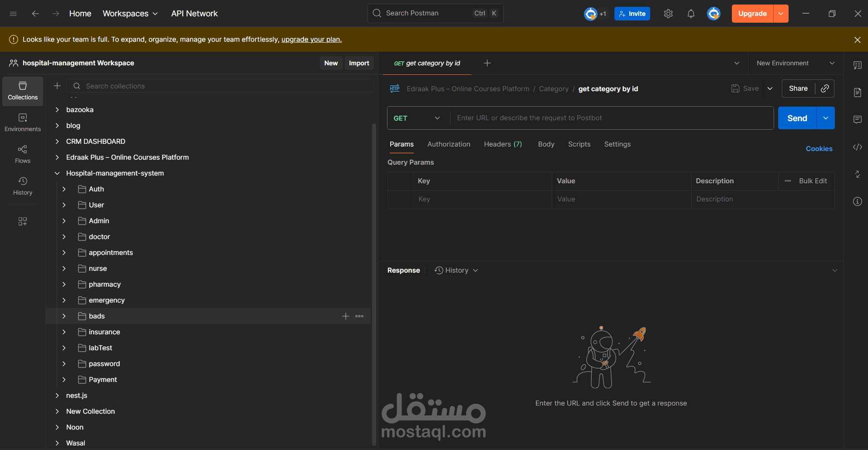This screenshot has width=868, height=450.
Task: Switch to the Body tab
Action: [x=546, y=144]
